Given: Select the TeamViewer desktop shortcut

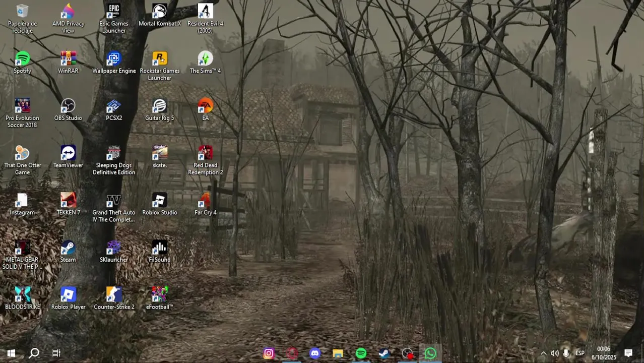Looking at the screenshot, I should point(68,157).
